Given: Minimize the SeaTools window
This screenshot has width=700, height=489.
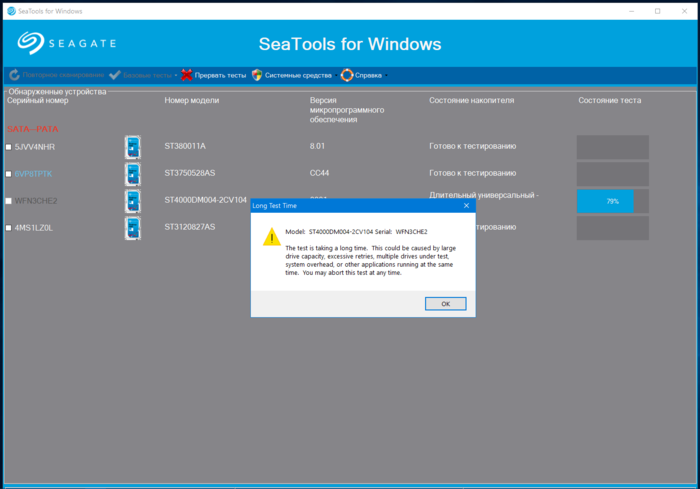Looking at the screenshot, I should pyautogui.click(x=631, y=11).
